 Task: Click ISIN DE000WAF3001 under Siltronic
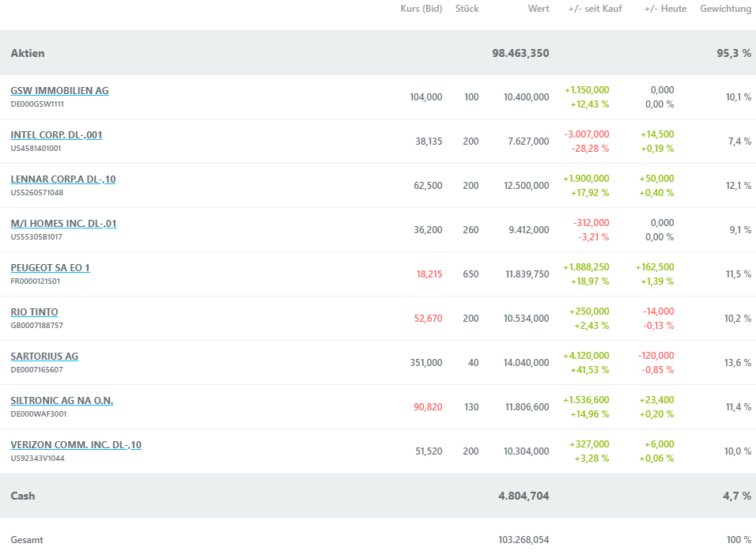pyautogui.click(x=39, y=414)
